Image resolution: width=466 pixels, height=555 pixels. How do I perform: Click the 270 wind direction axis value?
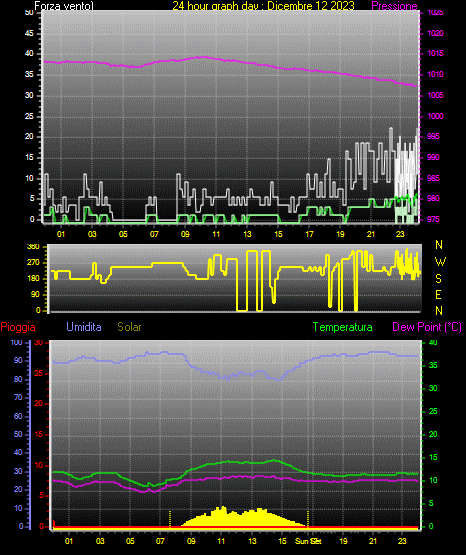coord(33,263)
